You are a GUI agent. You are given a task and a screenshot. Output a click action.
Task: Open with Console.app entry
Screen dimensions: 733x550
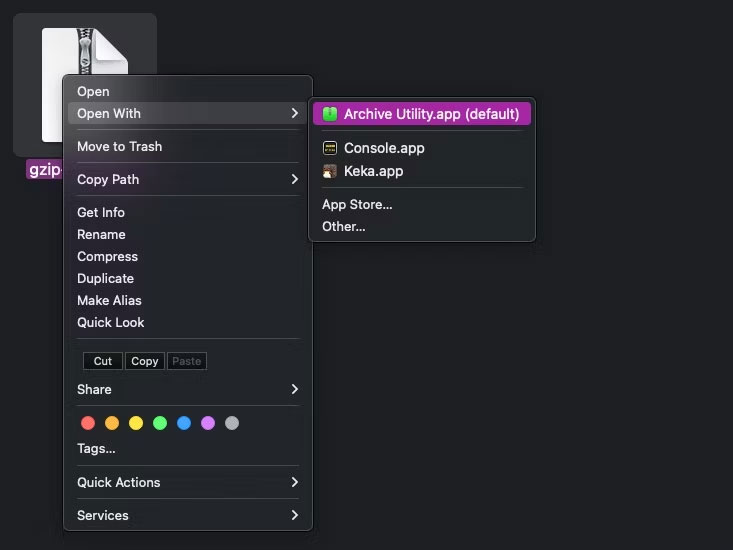[422, 148]
